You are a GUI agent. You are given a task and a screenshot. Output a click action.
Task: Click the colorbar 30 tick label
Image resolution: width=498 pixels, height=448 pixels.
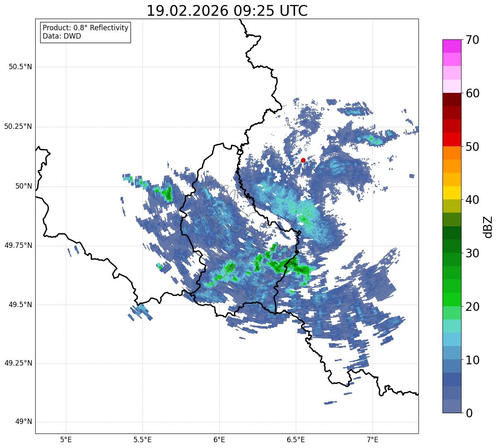pos(473,253)
